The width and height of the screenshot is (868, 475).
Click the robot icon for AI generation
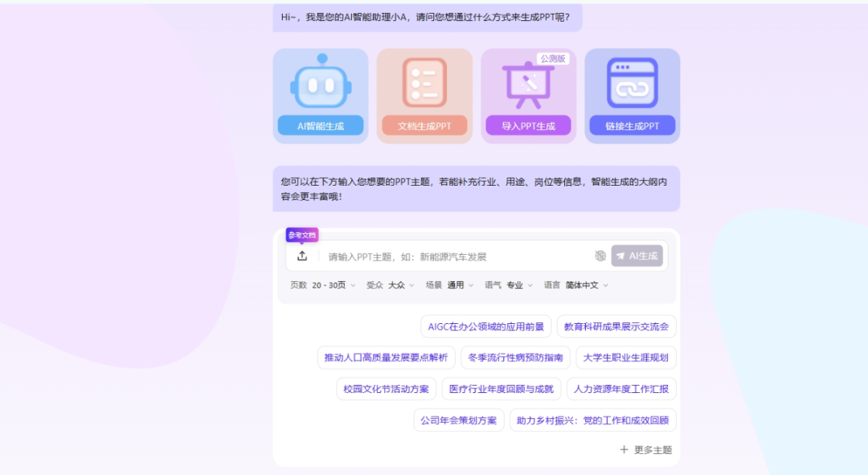(x=321, y=81)
